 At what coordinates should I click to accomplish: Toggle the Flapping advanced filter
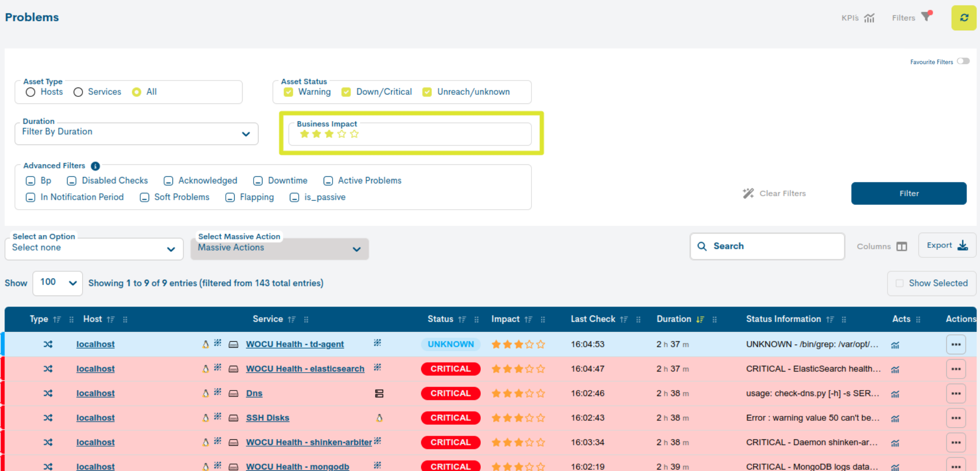(x=230, y=198)
